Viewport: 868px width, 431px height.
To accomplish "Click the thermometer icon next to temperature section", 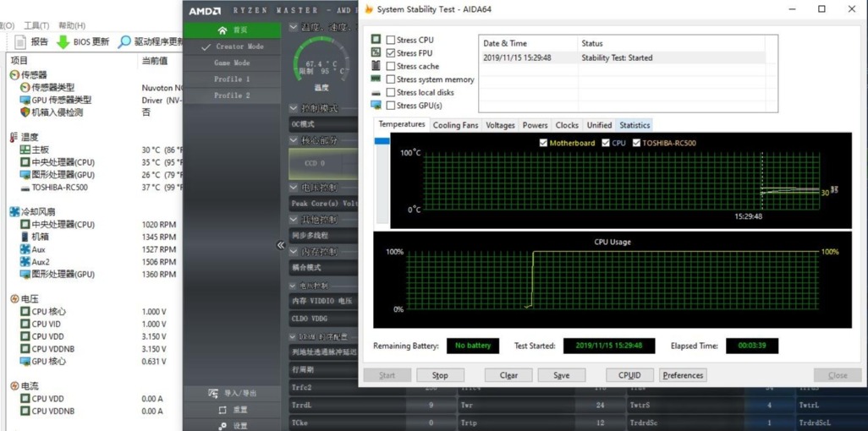I will [x=14, y=137].
